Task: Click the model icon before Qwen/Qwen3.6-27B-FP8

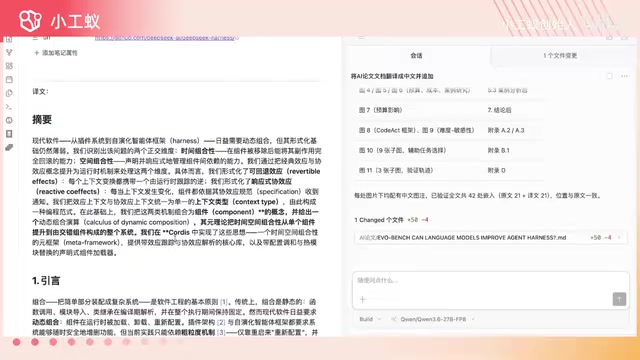Action: 394,319
